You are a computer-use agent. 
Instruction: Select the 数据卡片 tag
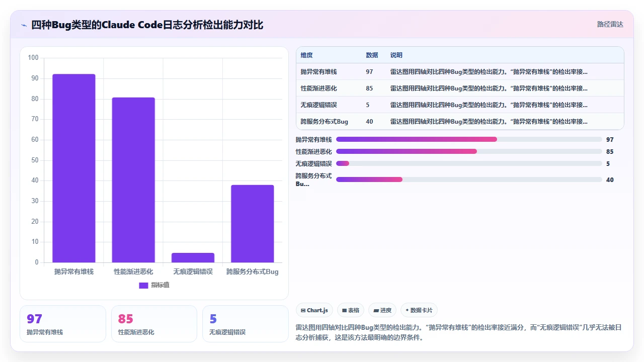point(419,310)
